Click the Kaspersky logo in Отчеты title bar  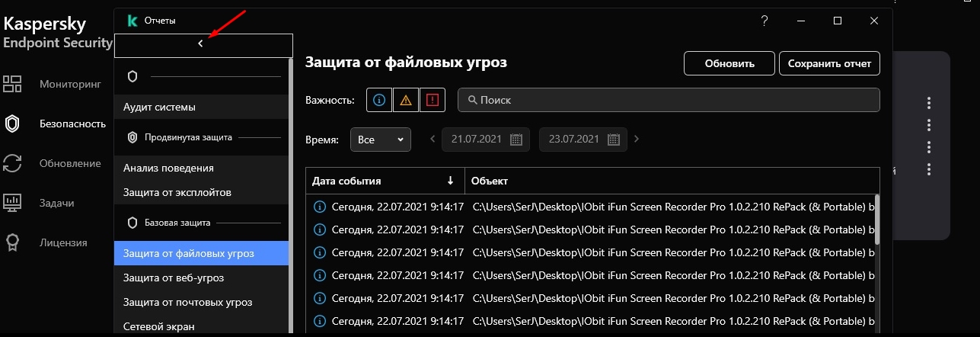click(132, 21)
